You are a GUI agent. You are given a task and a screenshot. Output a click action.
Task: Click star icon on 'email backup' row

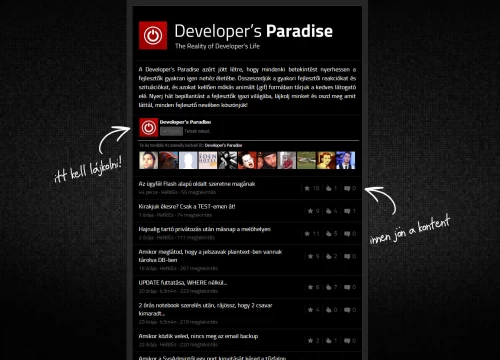[310, 340]
